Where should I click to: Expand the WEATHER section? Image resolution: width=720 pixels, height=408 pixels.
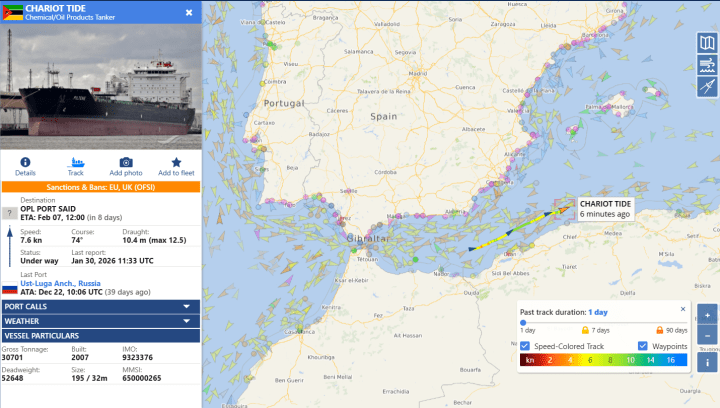pyautogui.click(x=101, y=321)
